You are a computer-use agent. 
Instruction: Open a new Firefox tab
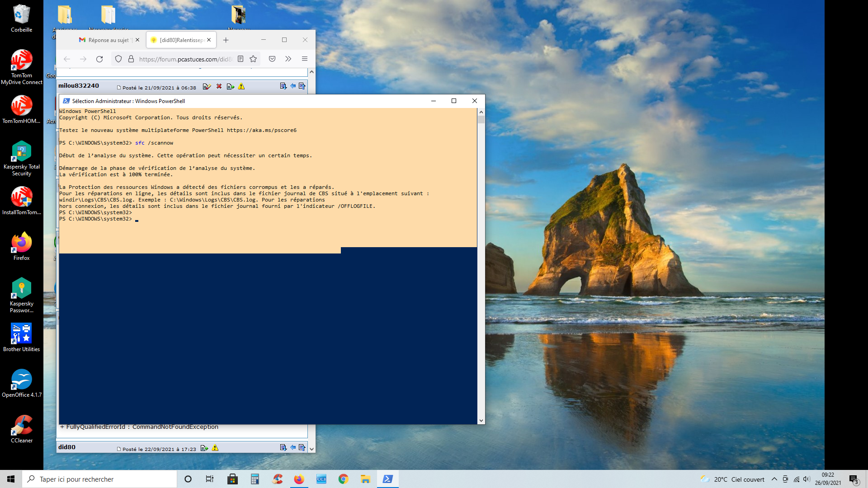[226, 40]
